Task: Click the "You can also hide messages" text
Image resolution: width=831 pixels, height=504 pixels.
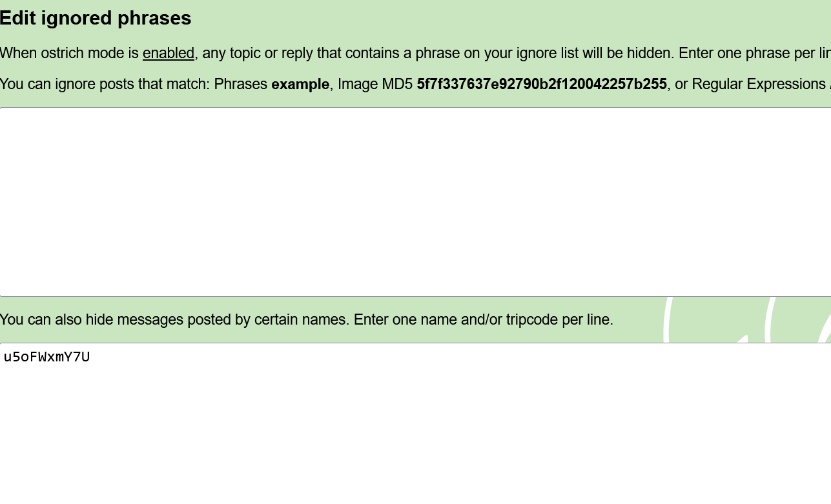Action: click(92, 319)
